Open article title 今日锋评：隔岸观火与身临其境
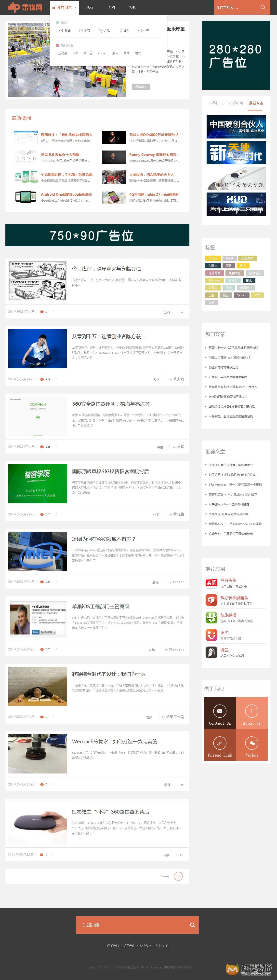Screen dimensions: 277x980 pos(106,269)
